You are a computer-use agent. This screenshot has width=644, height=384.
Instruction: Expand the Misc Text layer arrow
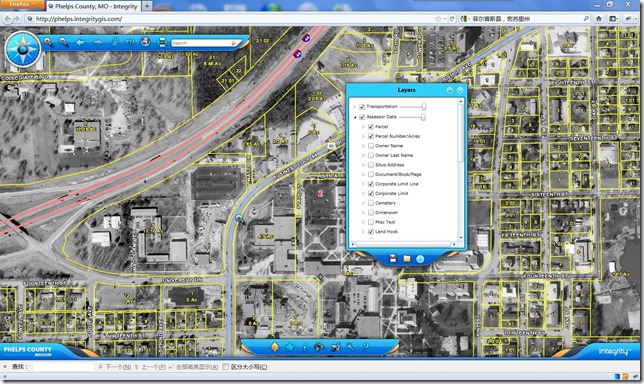363,222
